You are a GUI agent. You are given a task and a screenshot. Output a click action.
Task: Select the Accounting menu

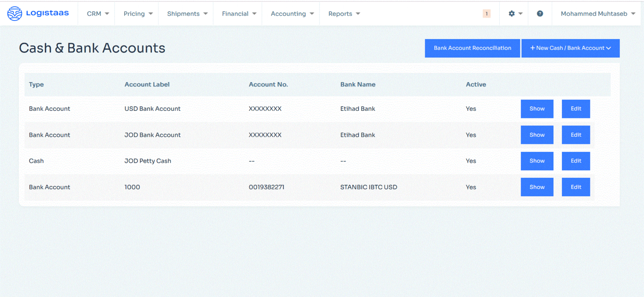[x=292, y=13]
